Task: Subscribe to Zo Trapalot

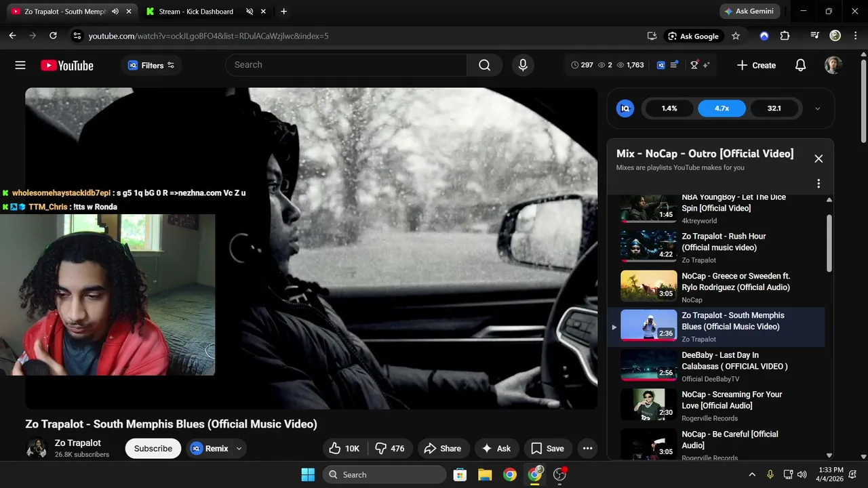Action: point(153,448)
